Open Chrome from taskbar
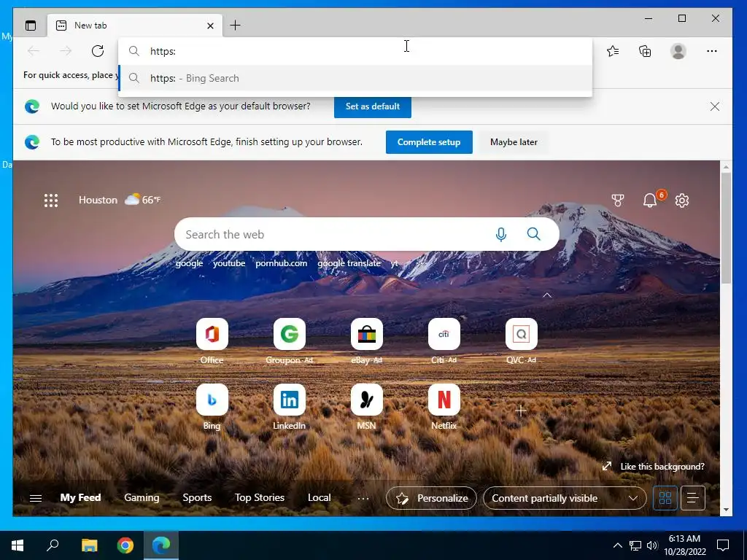Screen dimensions: 747x560 [125, 545]
